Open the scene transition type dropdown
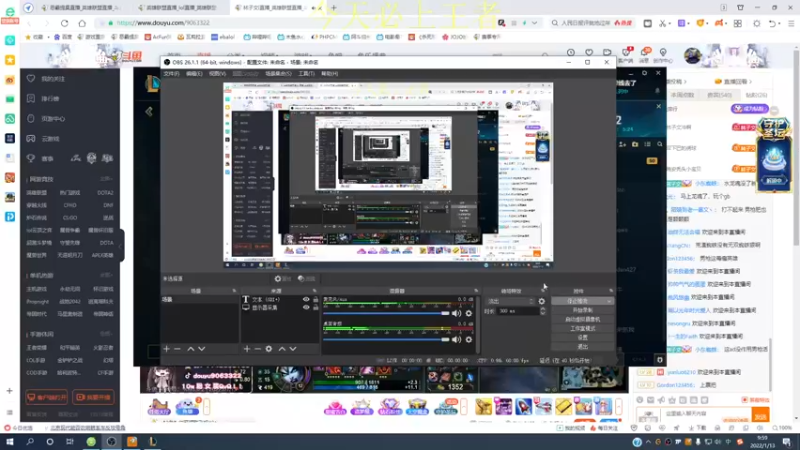Screen dimensions: 800x450 (510, 300)
